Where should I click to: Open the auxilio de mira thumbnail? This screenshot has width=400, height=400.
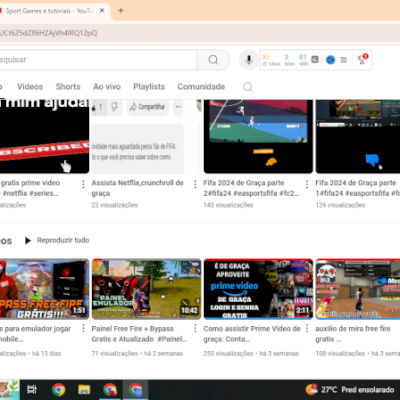[x=358, y=289]
